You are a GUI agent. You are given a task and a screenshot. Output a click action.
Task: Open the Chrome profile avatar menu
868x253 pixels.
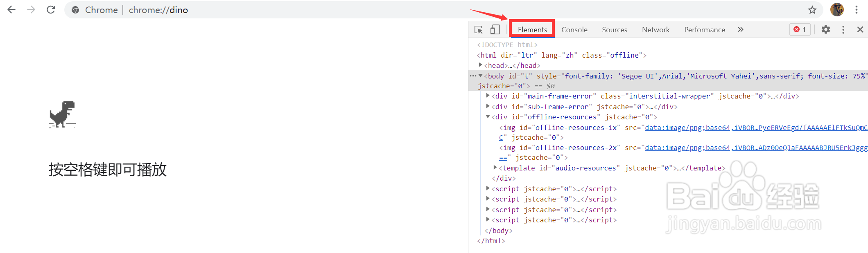coord(837,10)
